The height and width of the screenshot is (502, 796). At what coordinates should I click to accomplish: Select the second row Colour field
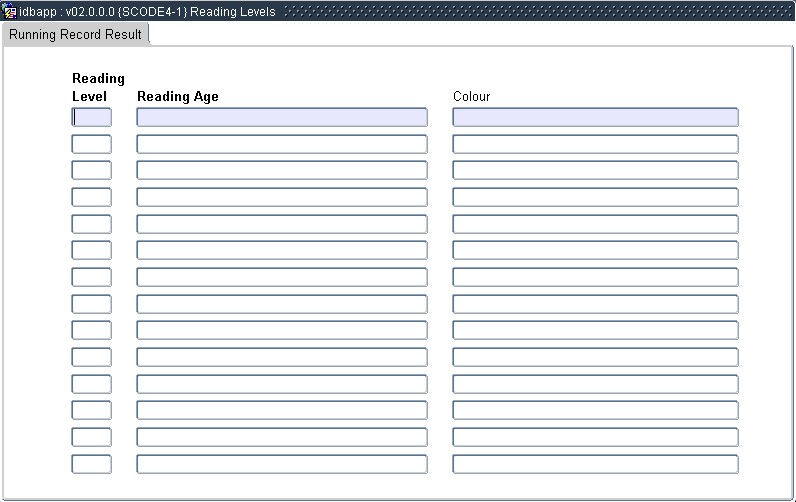pos(595,144)
